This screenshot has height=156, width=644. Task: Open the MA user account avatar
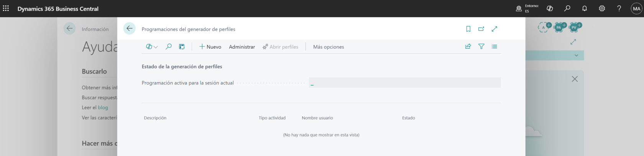636,8
